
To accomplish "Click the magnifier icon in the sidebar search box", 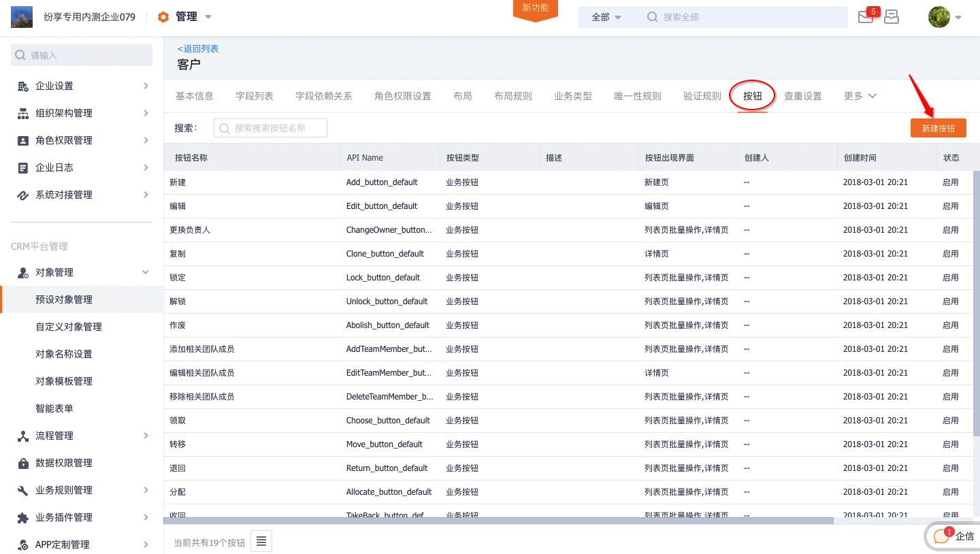I will (20, 55).
